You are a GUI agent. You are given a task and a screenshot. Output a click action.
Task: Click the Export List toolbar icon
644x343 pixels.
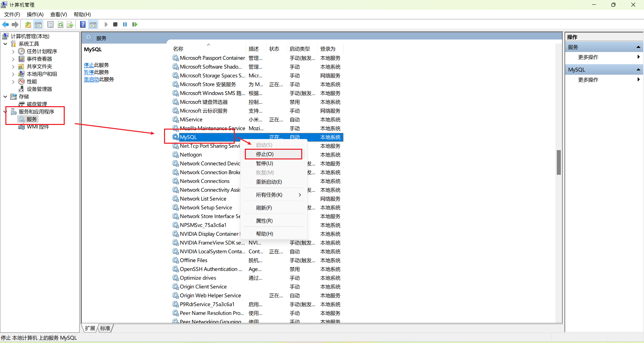pyautogui.click(x=70, y=24)
